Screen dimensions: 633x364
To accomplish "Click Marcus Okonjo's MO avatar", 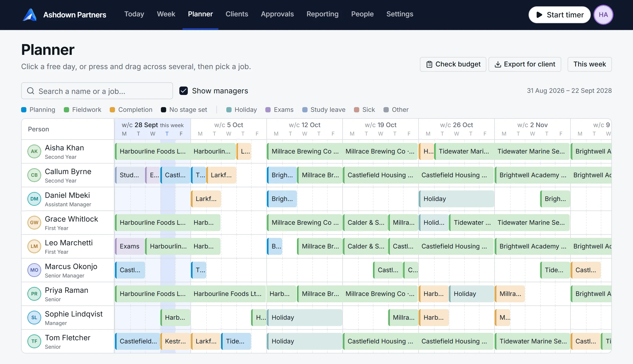I will point(34,270).
